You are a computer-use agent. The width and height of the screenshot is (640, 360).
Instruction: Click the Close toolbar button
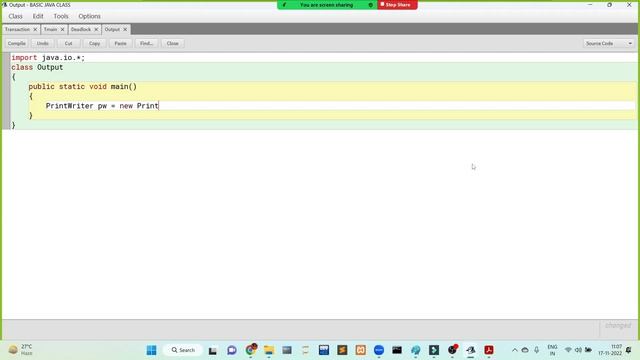pos(172,43)
